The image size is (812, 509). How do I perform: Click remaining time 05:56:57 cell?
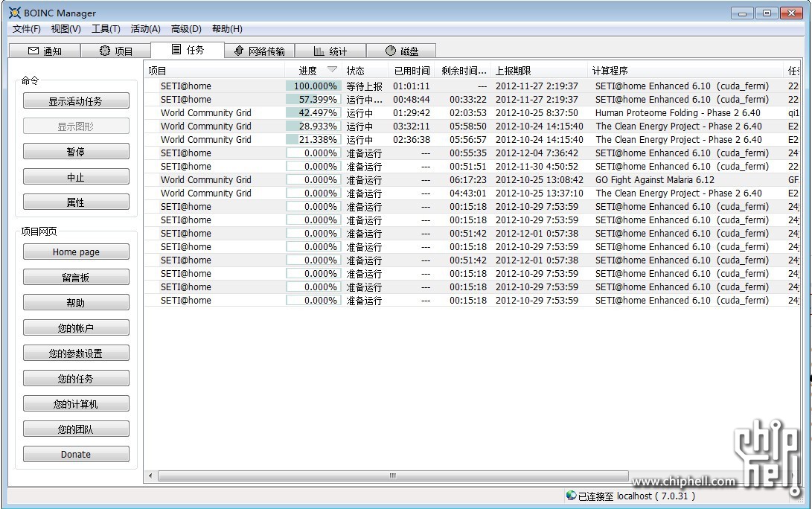coord(467,140)
